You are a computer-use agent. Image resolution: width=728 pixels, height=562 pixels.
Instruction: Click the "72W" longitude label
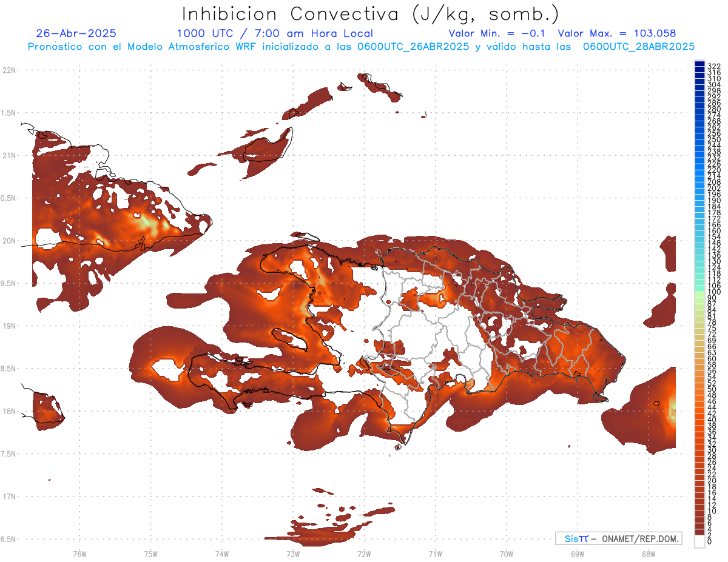pyautogui.click(x=364, y=554)
